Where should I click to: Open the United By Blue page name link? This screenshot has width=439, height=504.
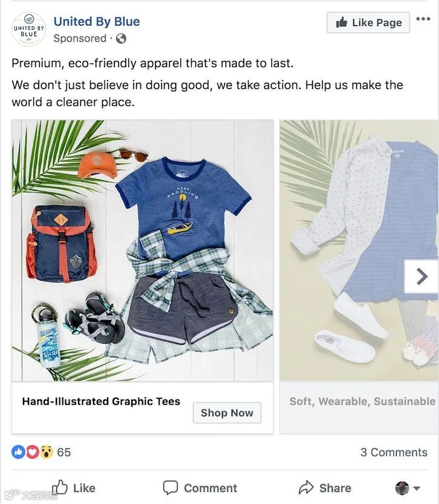pos(97,21)
